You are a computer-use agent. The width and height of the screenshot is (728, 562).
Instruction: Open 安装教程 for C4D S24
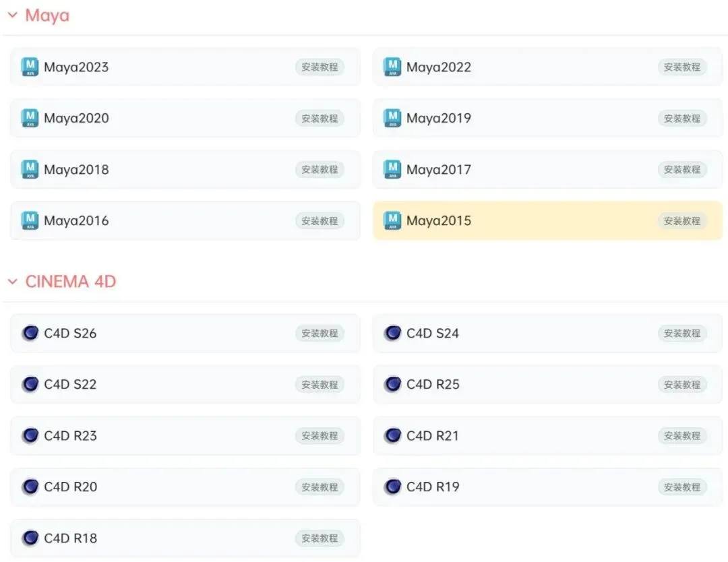pyautogui.click(x=682, y=333)
